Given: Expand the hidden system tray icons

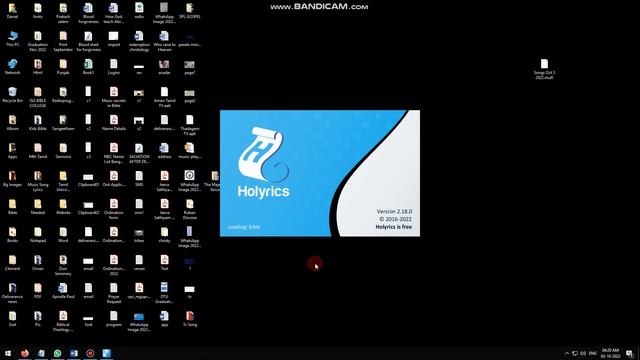Looking at the screenshot, I should point(567,353).
